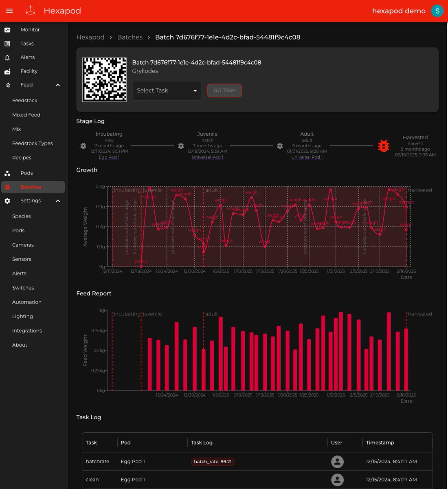Open Species settings
448x489 pixels.
pyautogui.click(x=22, y=216)
